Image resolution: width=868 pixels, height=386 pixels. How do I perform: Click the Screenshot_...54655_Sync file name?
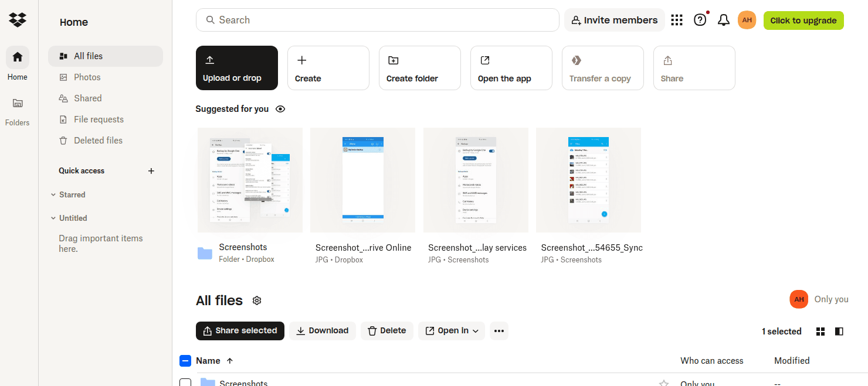coord(592,248)
